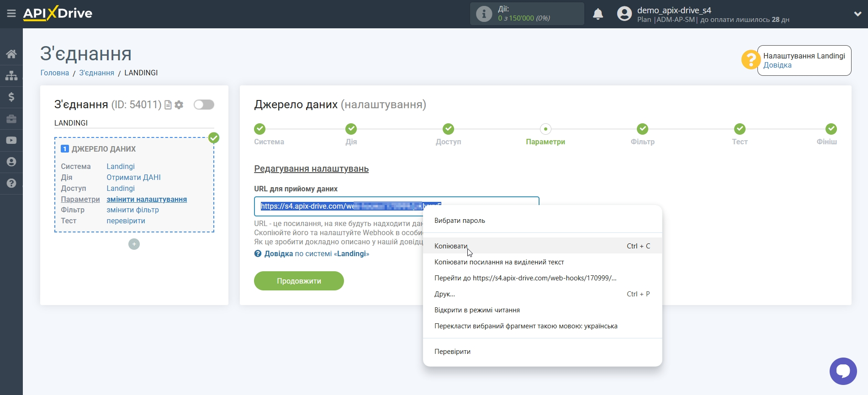Click Редагування налаштувань heading
868x395 pixels.
pyautogui.click(x=311, y=169)
